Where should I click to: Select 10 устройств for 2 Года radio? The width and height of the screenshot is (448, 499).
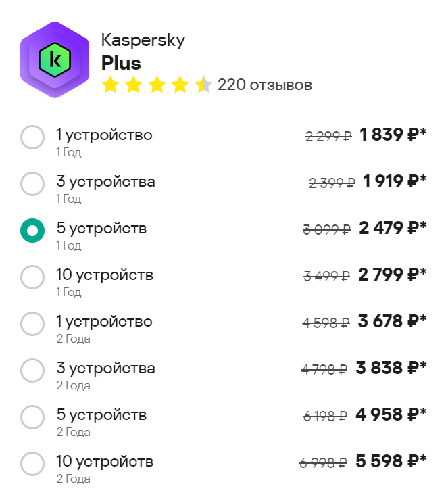click(32, 464)
